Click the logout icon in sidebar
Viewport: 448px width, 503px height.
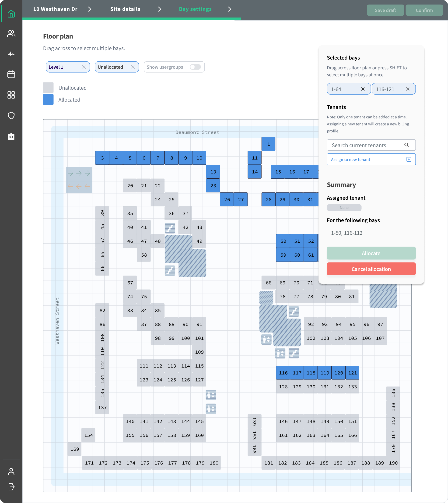(11, 487)
